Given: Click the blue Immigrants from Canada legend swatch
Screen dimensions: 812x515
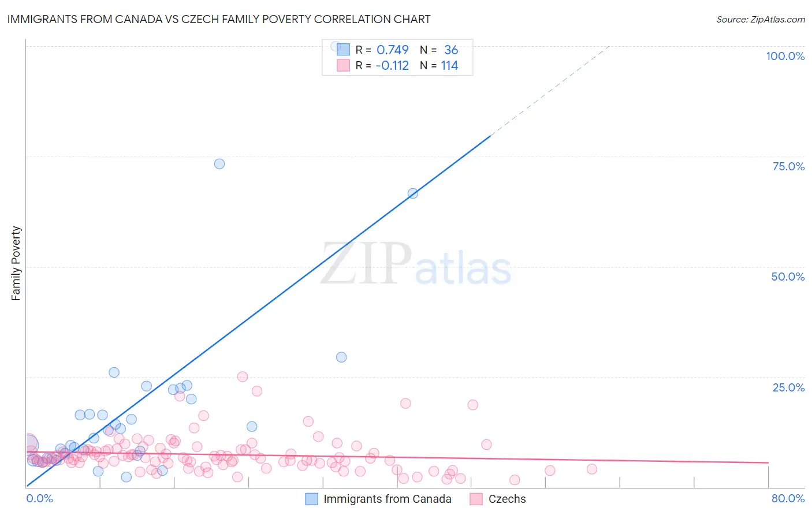Looking at the screenshot, I should pos(311,499).
